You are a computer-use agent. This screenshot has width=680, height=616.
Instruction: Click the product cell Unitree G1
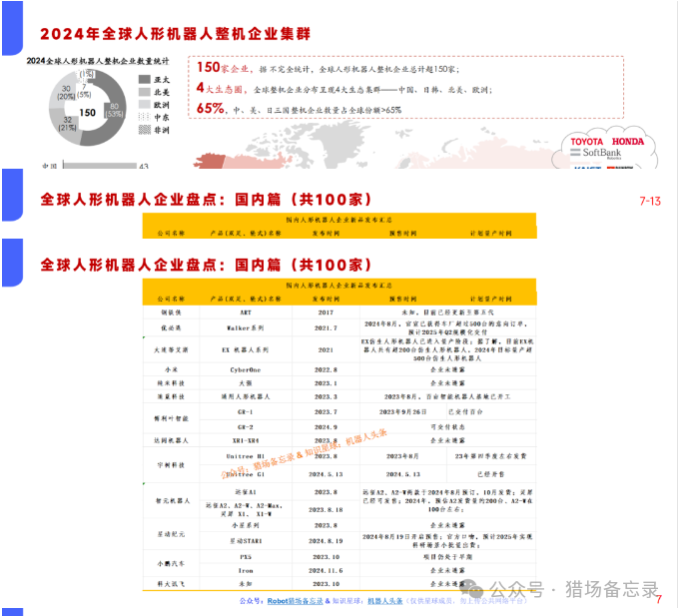click(x=246, y=474)
